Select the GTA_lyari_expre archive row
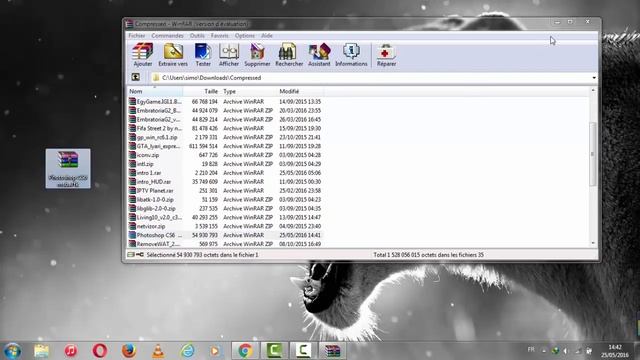The image size is (640, 360). 225,146
